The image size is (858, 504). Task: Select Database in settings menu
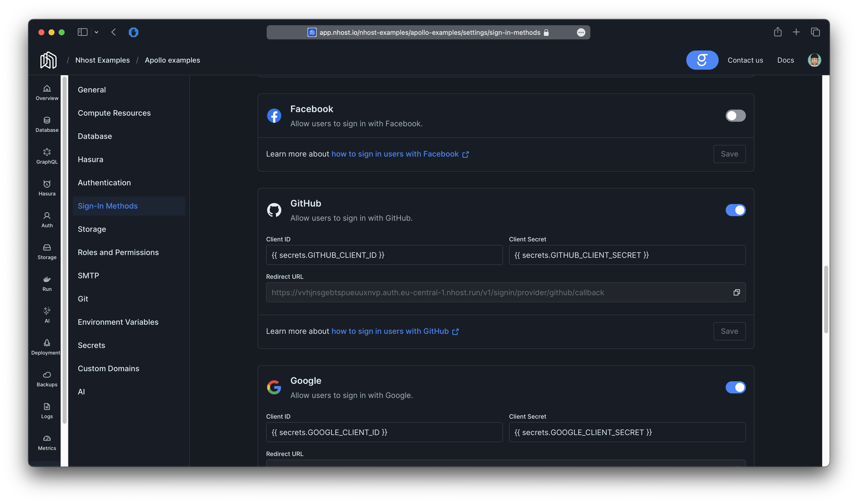click(x=129, y=136)
